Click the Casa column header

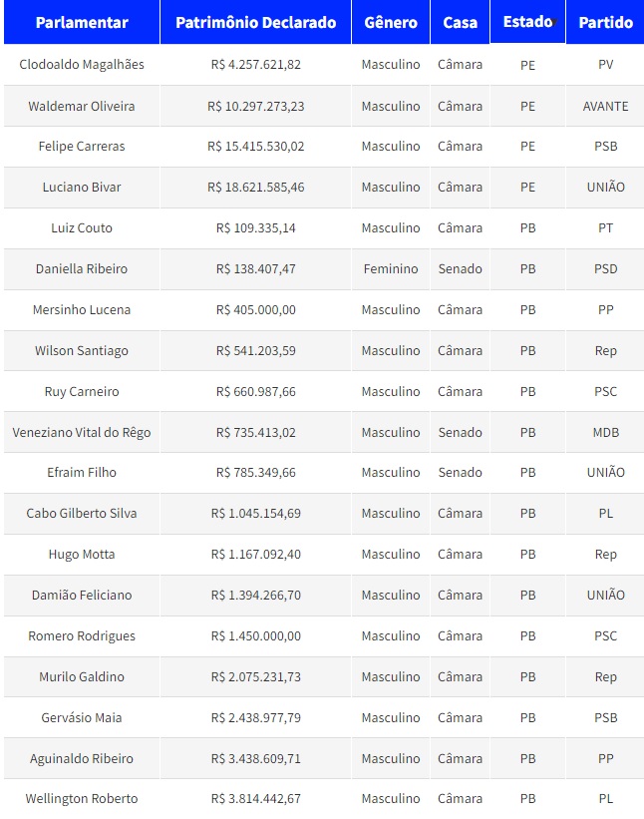[460, 22]
